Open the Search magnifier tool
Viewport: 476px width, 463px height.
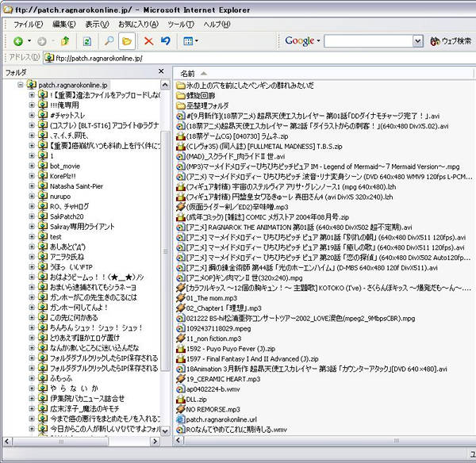click(109, 40)
